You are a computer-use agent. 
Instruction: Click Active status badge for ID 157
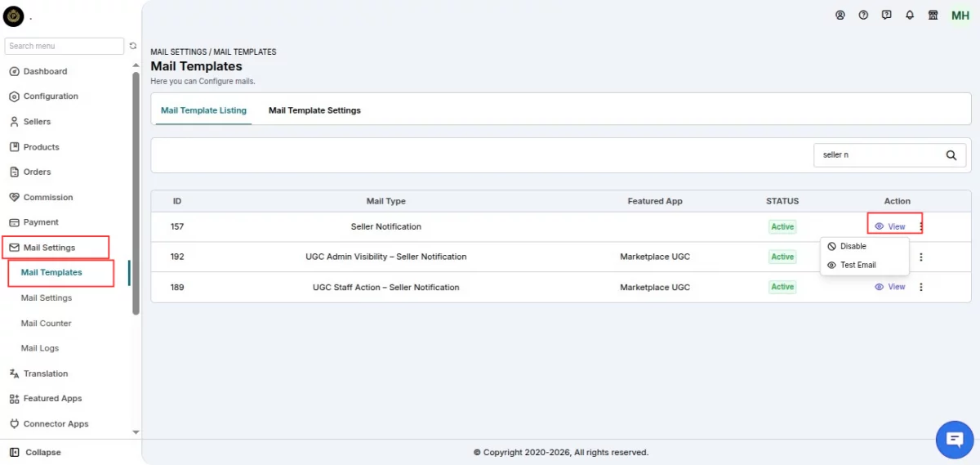point(782,226)
